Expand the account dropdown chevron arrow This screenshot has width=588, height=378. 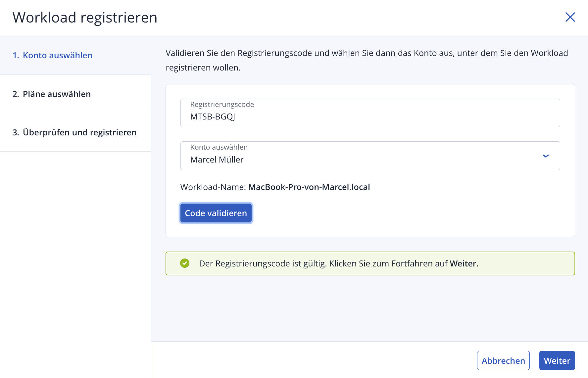point(546,156)
